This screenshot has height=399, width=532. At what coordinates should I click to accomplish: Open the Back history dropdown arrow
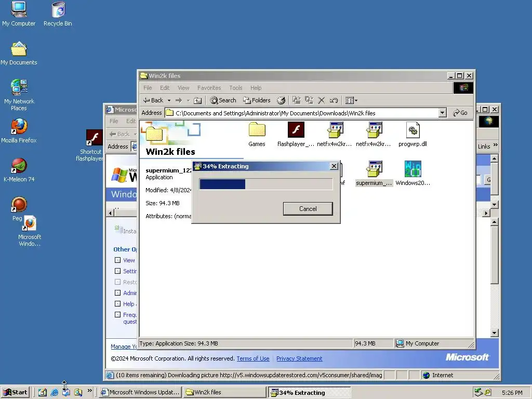169,100
